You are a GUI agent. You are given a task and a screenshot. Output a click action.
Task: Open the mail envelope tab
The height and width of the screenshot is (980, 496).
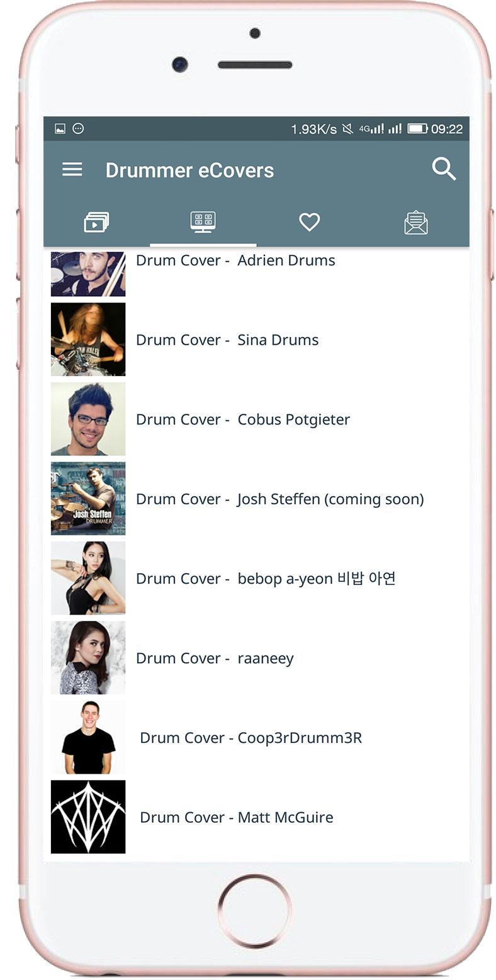point(416,223)
